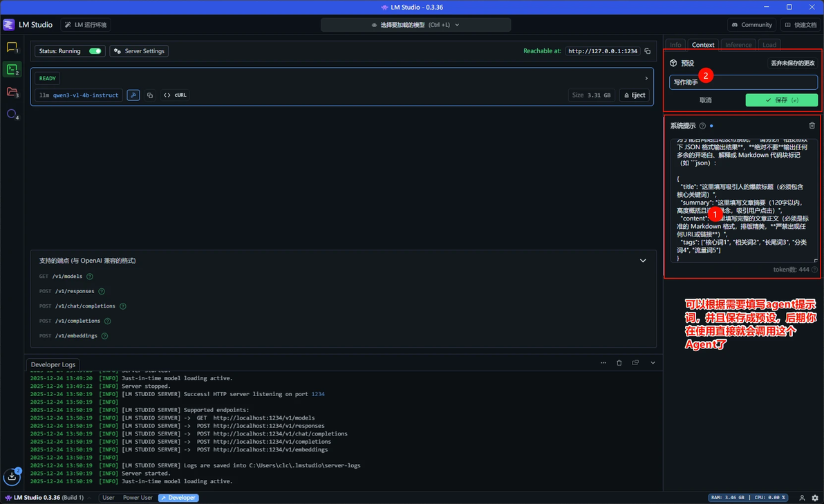Open 快速文档 quick docs
Screen dimensions: 824x504
[x=800, y=25]
